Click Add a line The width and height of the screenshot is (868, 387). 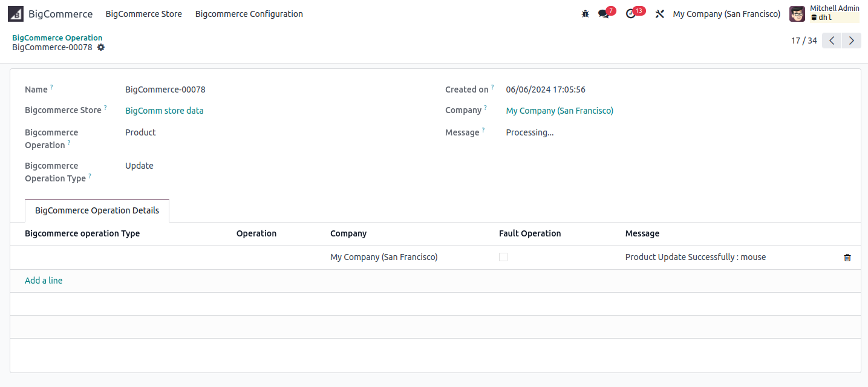44,281
